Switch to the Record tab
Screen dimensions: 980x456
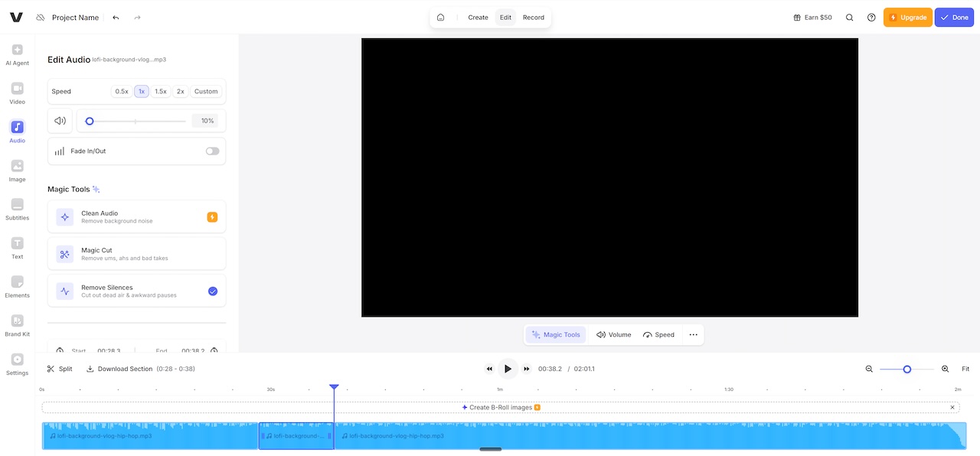tap(534, 17)
